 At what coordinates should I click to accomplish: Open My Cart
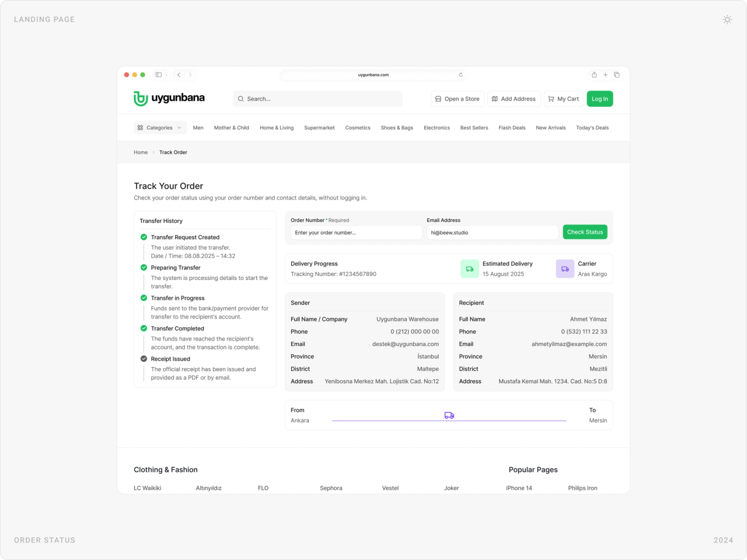564,99
